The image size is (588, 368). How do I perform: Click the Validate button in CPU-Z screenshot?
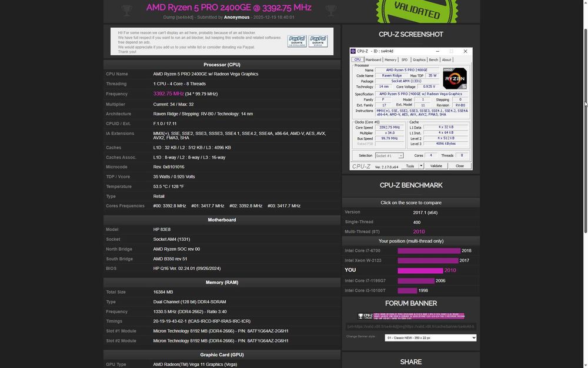coord(436,166)
